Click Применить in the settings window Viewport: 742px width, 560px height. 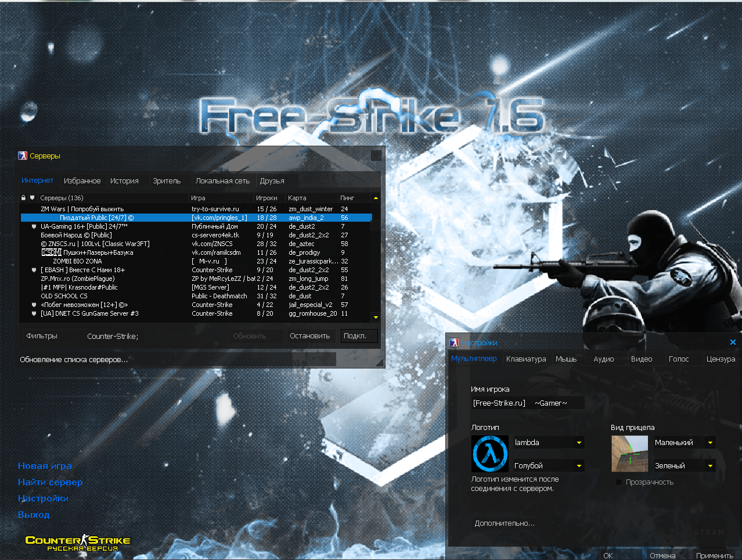pyautogui.click(x=715, y=555)
